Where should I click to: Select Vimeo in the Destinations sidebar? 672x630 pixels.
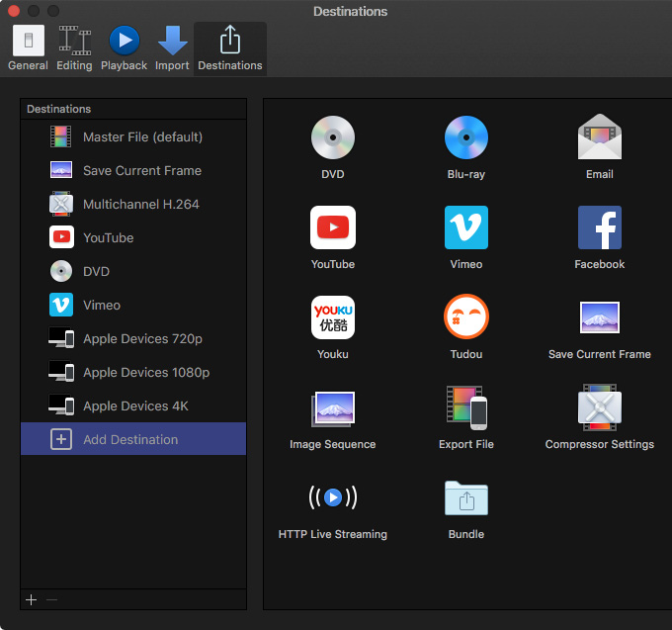pos(133,305)
